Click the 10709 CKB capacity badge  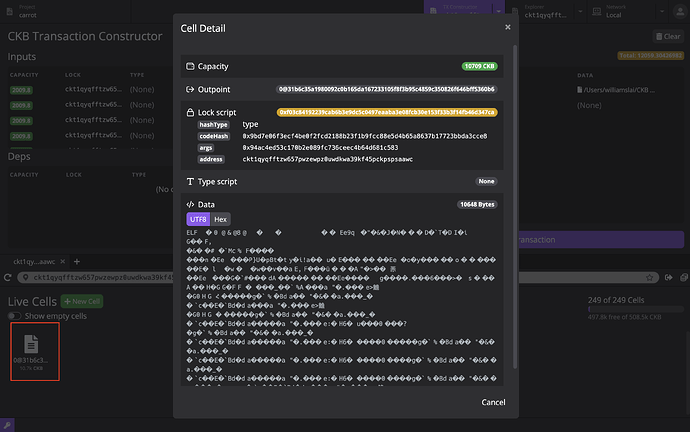coord(479,66)
